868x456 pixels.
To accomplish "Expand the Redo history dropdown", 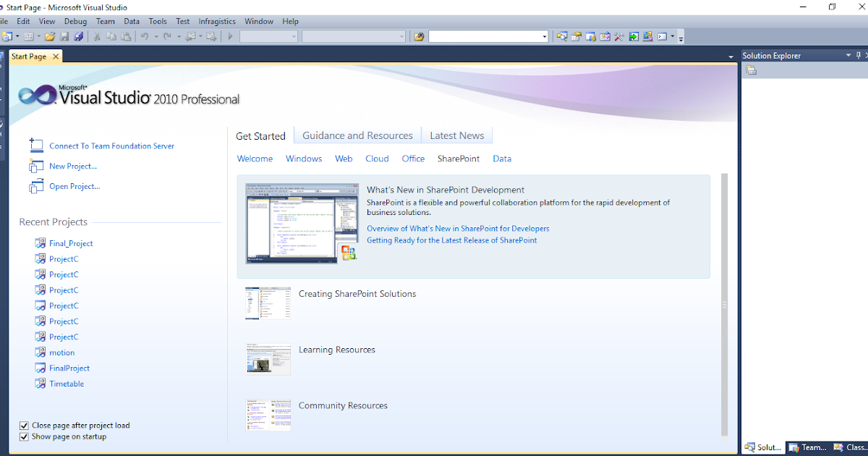I will coord(179,36).
